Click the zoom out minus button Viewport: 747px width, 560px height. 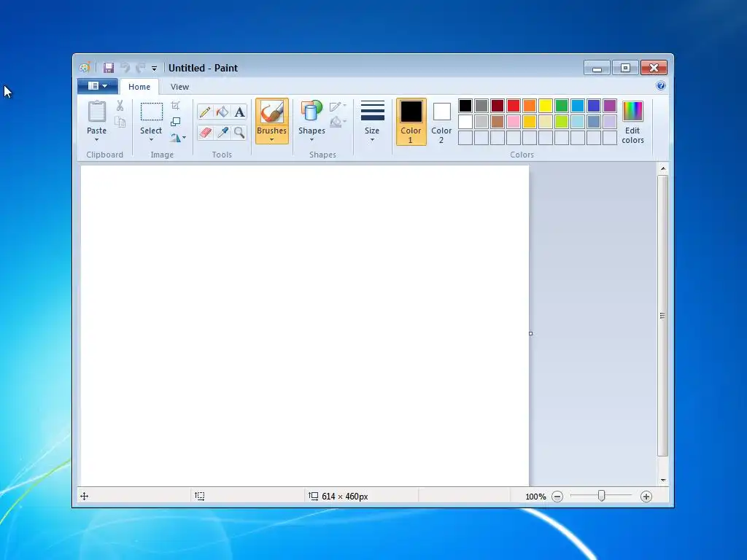pyautogui.click(x=557, y=497)
